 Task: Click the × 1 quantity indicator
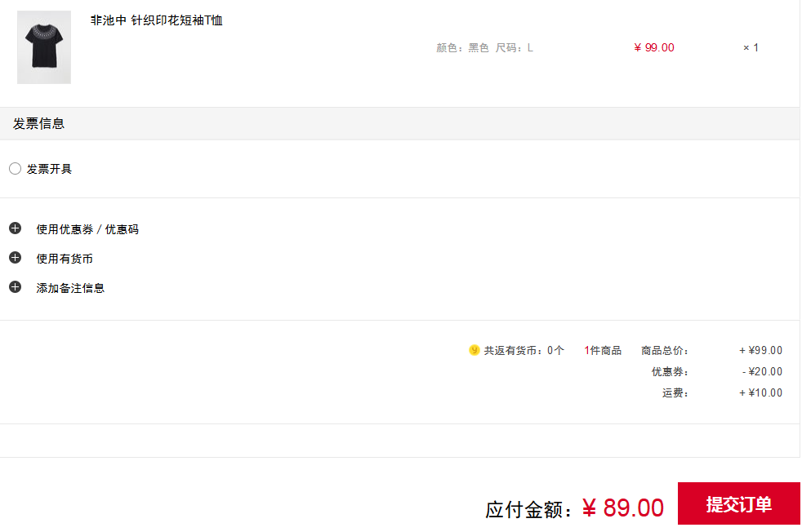751,47
